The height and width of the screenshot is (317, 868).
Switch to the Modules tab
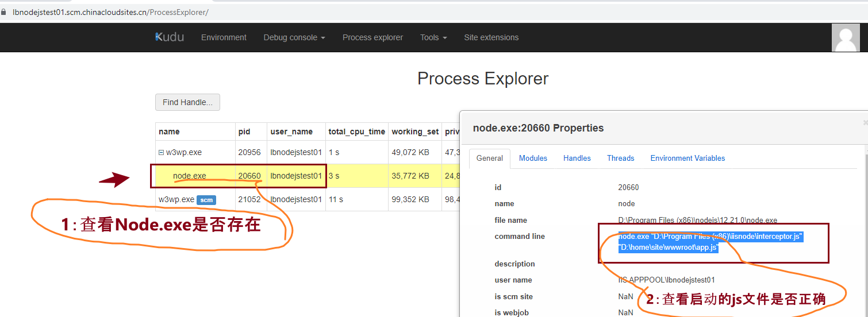click(533, 158)
